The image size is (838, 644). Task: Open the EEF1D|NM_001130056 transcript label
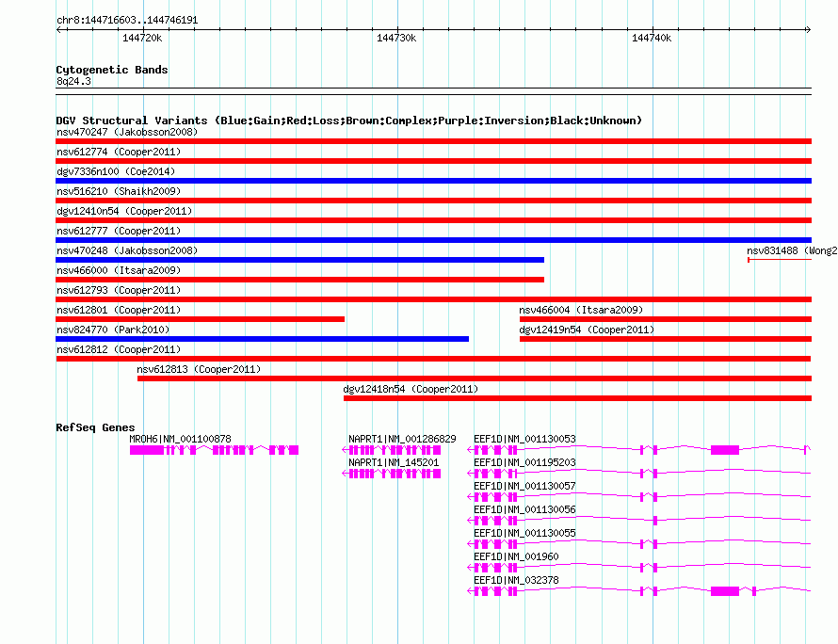(524, 509)
